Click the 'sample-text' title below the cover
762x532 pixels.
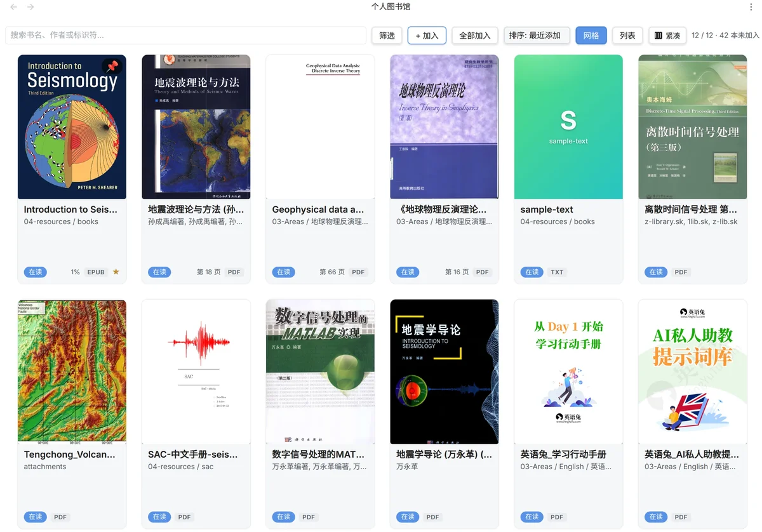click(547, 209)
